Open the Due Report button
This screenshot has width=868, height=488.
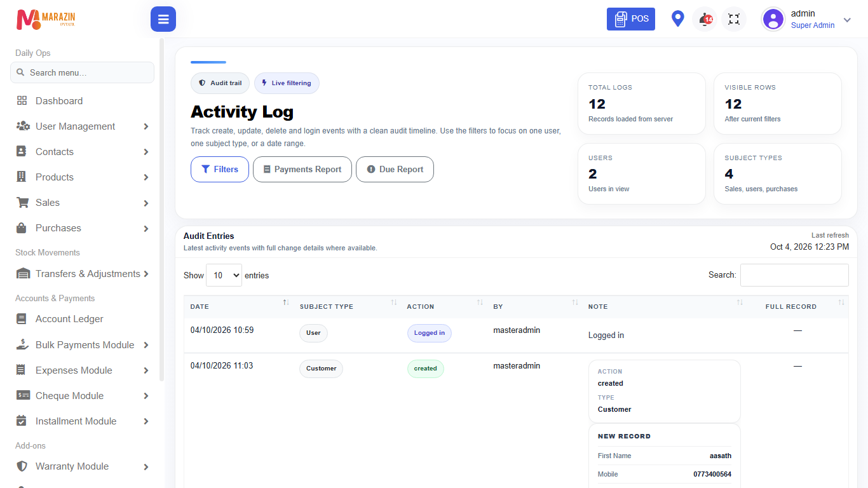click(395, 170)
